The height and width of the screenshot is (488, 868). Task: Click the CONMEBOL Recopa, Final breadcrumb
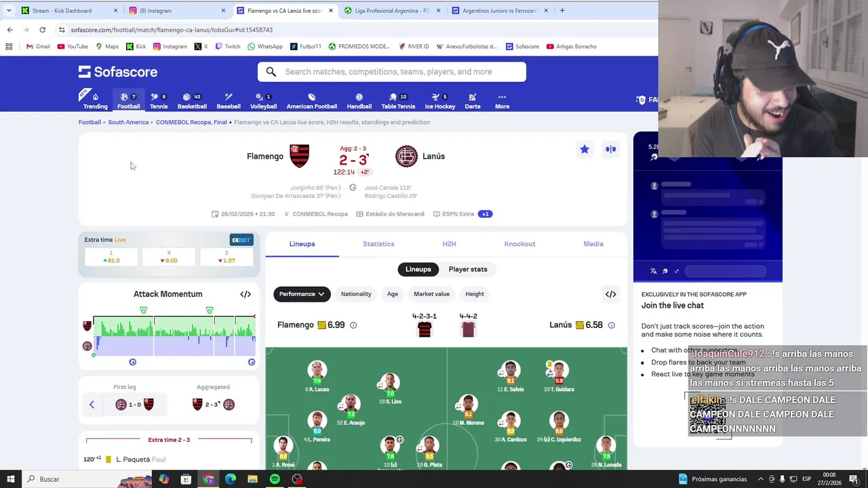tap(191, 123)
